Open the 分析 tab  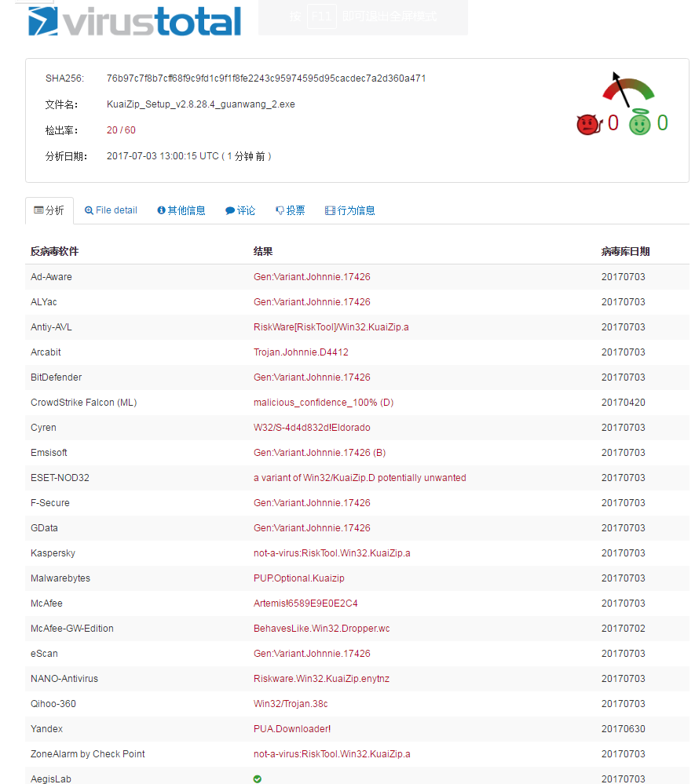[x=49, y=210]
